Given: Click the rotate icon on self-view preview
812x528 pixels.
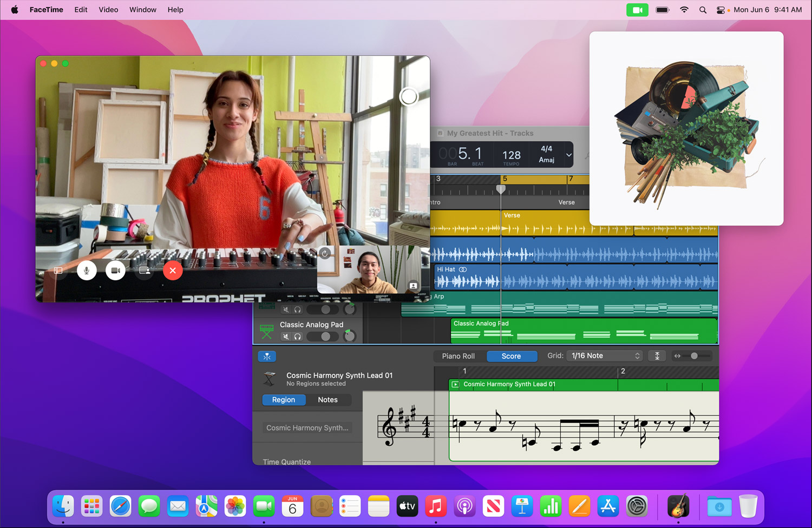Looking at the screenshot, I should coord(325,254).
